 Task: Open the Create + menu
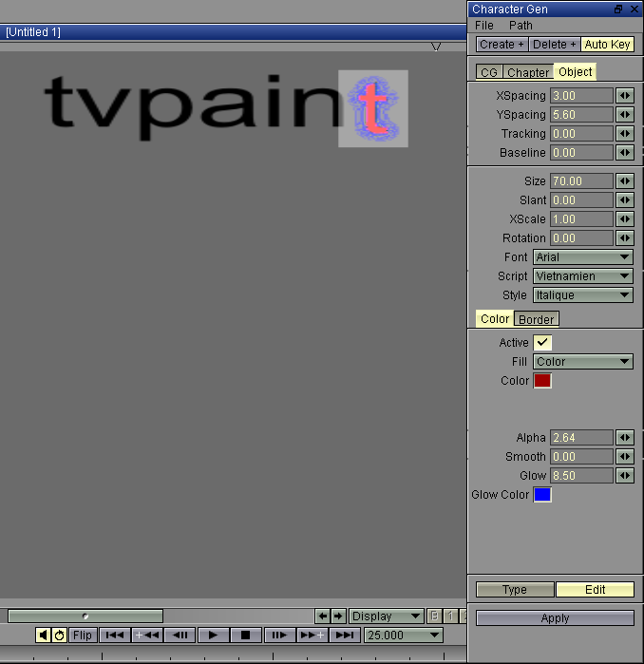[x=502, y=45]
